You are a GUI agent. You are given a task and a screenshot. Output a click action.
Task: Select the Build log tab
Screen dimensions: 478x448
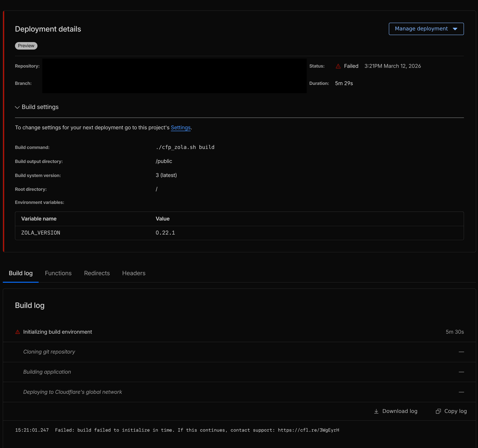[x=21, y=273]
